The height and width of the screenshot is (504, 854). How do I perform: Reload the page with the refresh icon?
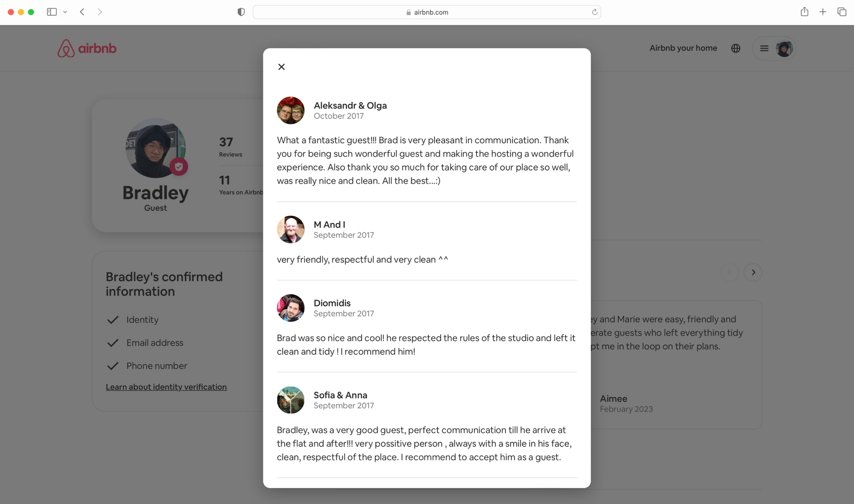594,12
